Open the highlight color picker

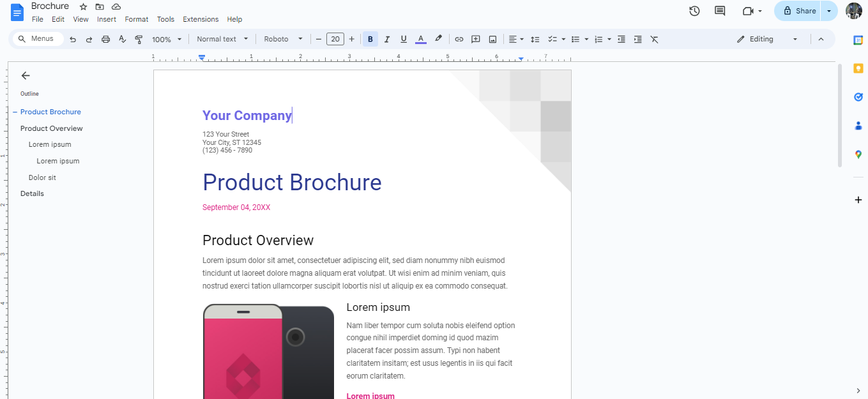click(438, 39)
